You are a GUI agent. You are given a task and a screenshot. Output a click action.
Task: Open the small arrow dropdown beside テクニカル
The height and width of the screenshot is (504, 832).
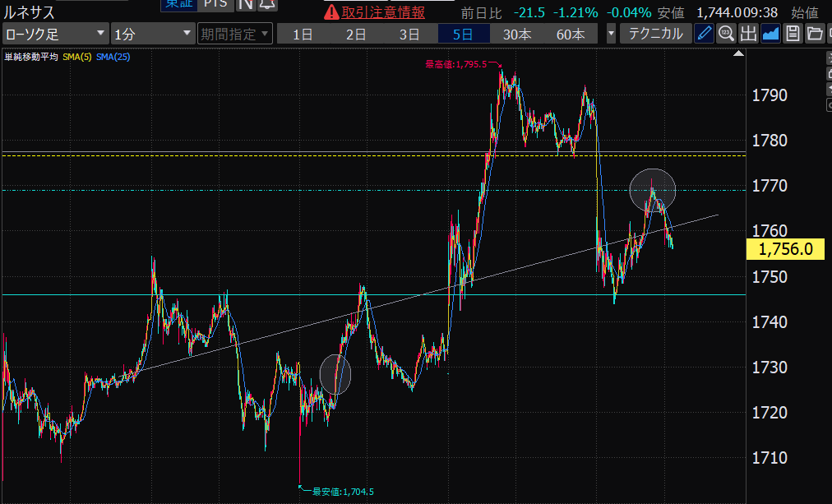tap(611, 34)
